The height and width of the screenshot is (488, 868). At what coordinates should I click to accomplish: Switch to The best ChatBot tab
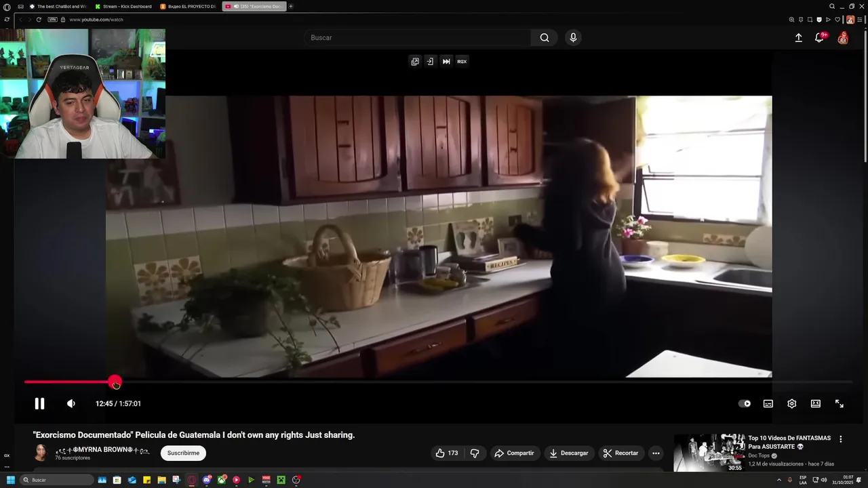coord(57,6)
